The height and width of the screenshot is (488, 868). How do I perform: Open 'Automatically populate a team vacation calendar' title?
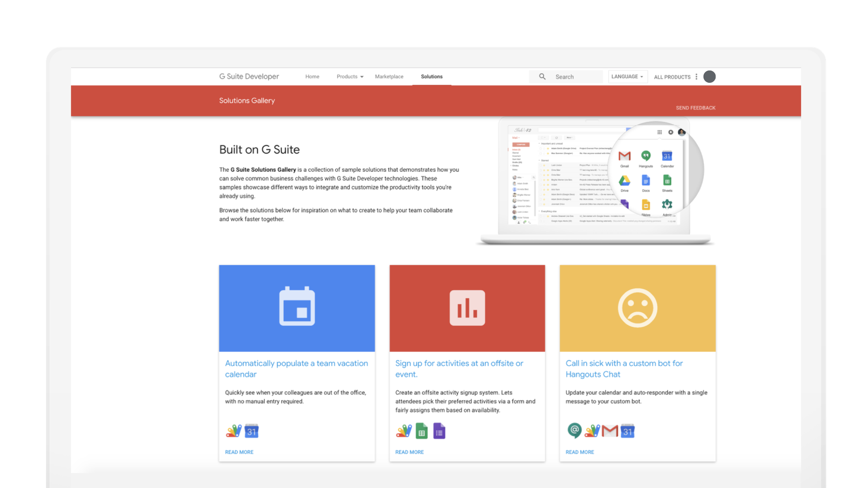[x=296, y=368]
